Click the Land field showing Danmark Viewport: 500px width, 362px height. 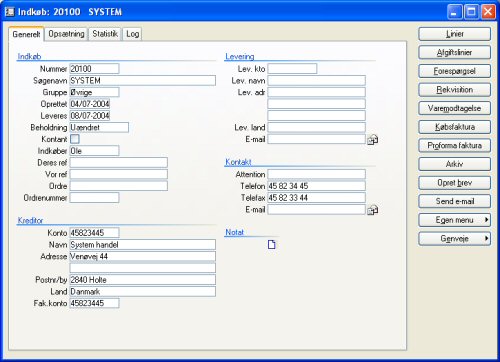click(143, 291)
